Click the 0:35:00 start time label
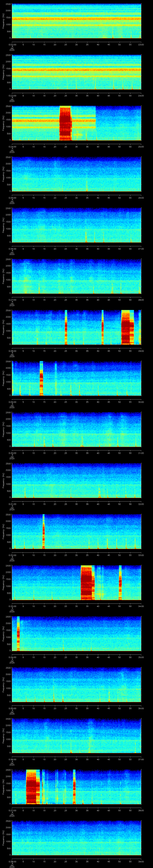This screenshot has height=868, width=153. pos(12,708)
